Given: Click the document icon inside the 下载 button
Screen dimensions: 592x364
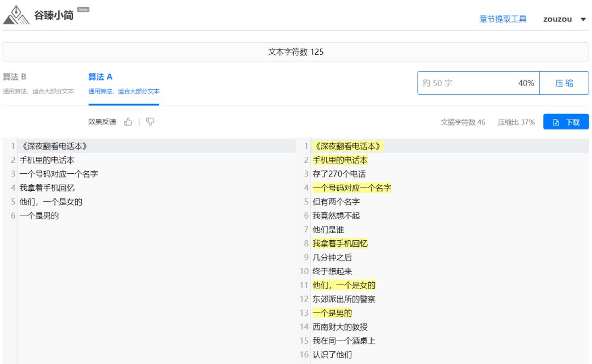Looking at the screenshot, I should point(555,122).
